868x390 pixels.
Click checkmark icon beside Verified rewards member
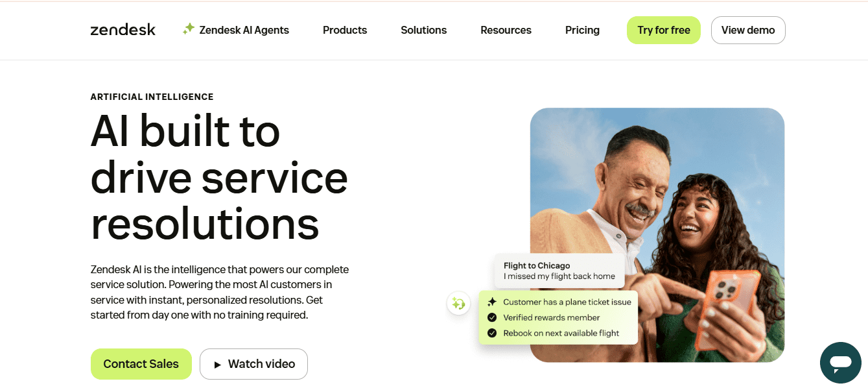pyautogui.click(x=492, y=317)
